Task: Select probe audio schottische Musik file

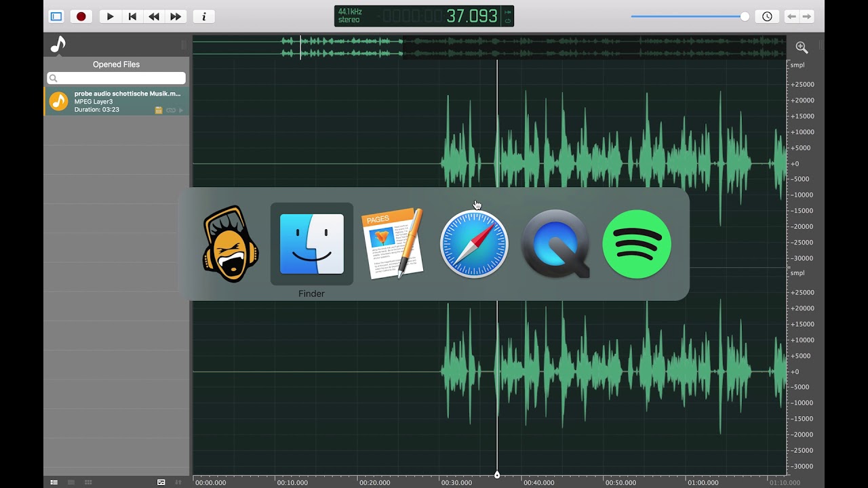Action: coord(117,101)
